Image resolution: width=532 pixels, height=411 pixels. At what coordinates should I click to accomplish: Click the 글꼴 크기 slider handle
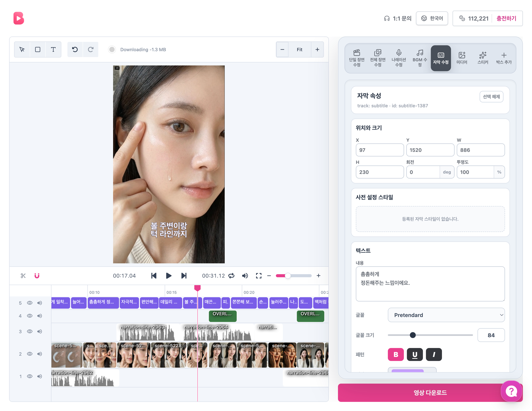pos(413,335)
